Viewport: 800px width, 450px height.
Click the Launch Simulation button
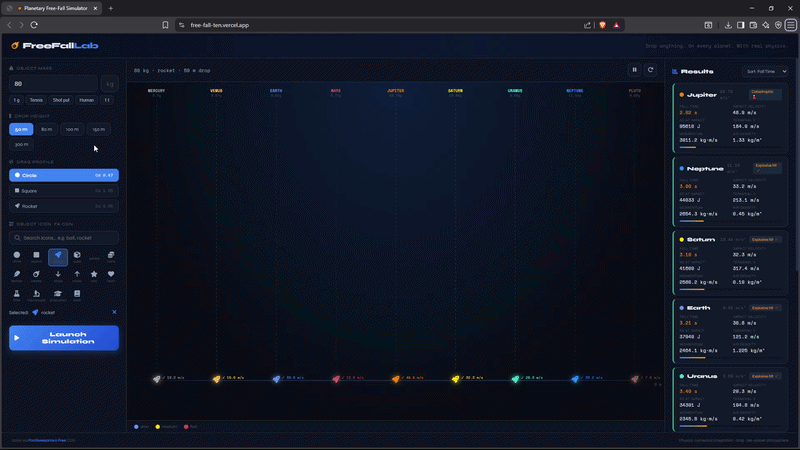64,338
